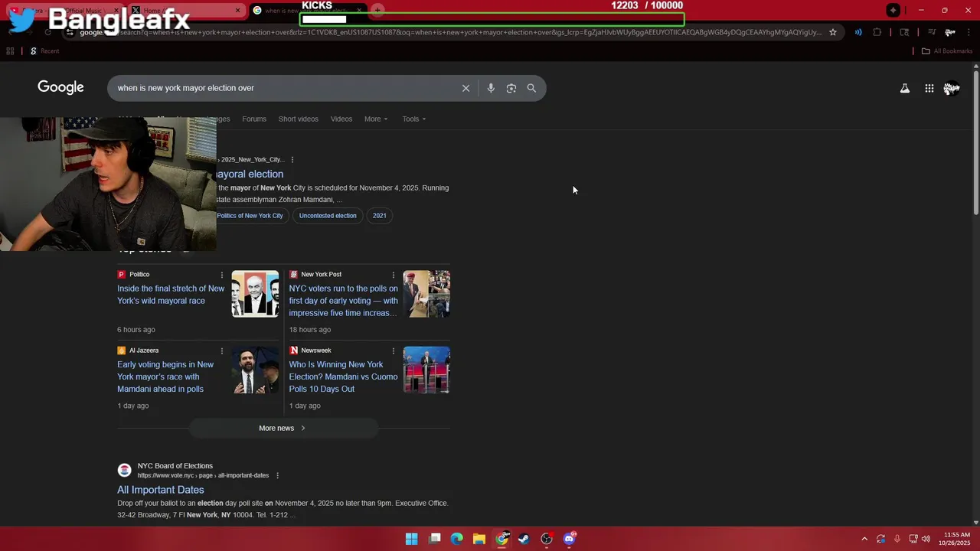The height and width of the screenshot is (551, 980).
Task: Open more options for the Newsweek story
Action: [394, 350]
